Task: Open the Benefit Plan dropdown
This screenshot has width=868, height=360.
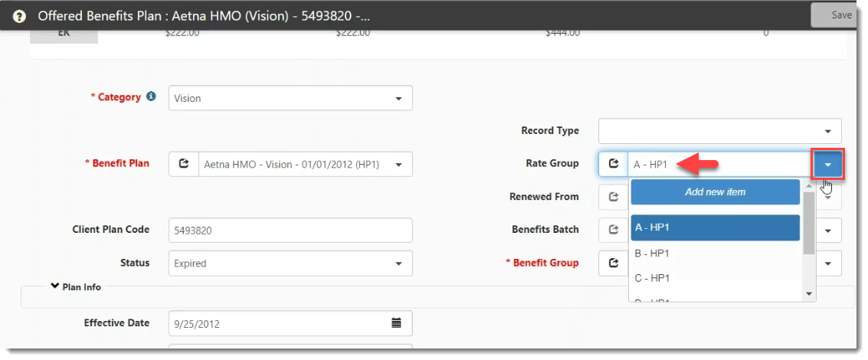Action: coord(398,164)
